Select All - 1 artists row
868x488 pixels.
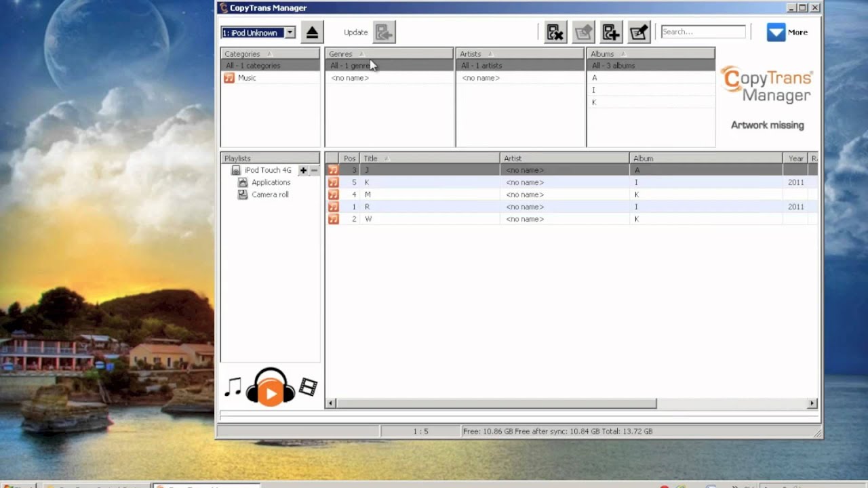pyautogui.click(x=519, y=66)
